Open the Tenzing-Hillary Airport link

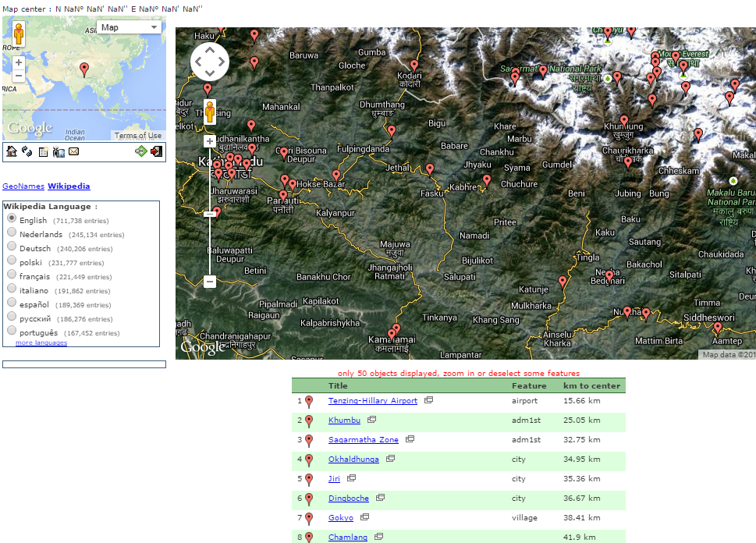373,401
